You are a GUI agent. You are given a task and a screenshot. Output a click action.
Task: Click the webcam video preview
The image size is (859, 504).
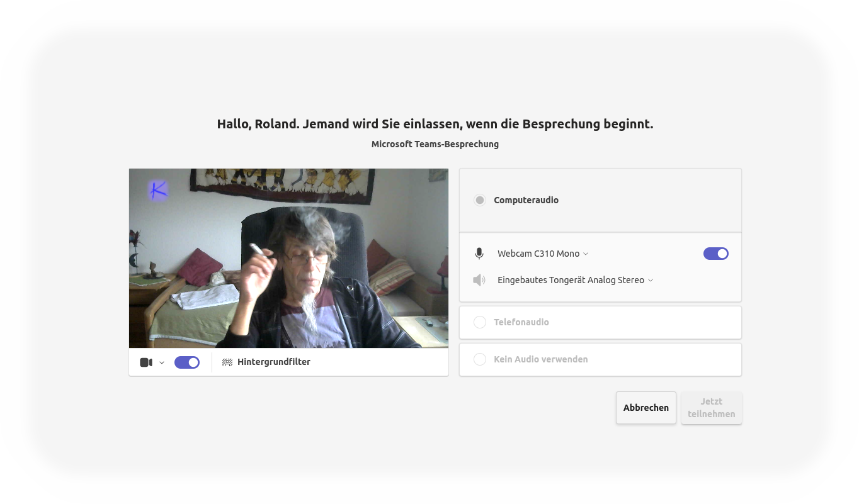(x=288, y=258)
